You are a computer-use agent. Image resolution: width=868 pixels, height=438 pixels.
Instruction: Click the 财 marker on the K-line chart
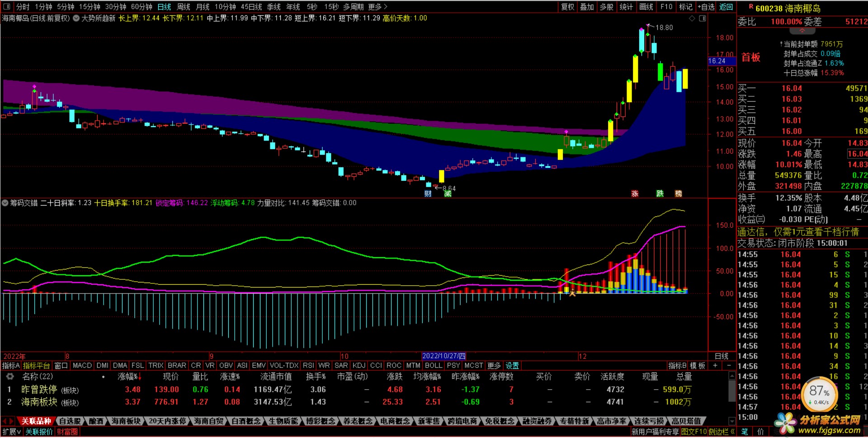[428, 193]
